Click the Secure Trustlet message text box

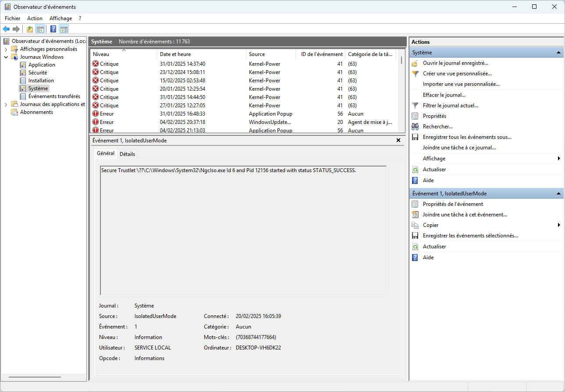tap(243, 230)
